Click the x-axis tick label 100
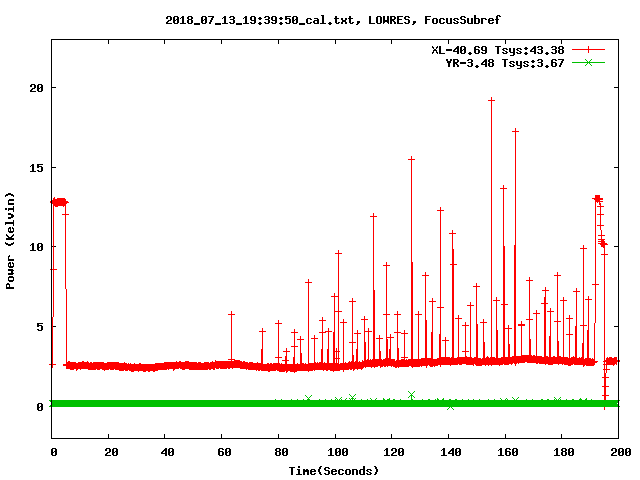 pyautogui.click(x=338, y=452)
